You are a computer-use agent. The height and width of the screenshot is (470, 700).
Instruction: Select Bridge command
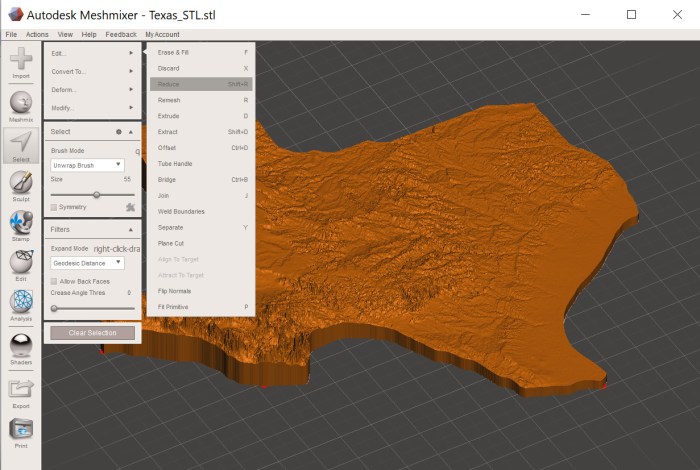tap(201, 179)
